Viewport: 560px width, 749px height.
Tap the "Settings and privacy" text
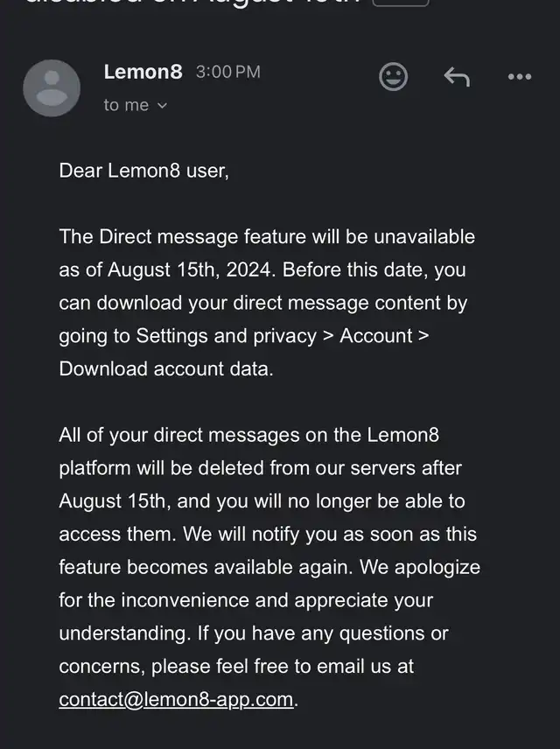click(x=227, y=336)
